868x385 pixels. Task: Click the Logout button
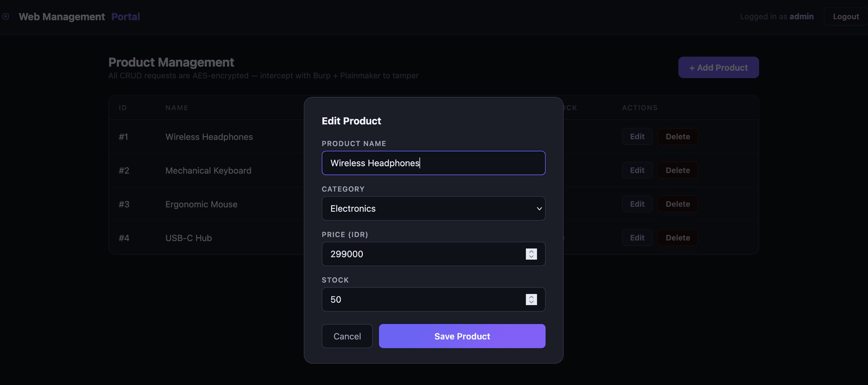click(845, 16)
